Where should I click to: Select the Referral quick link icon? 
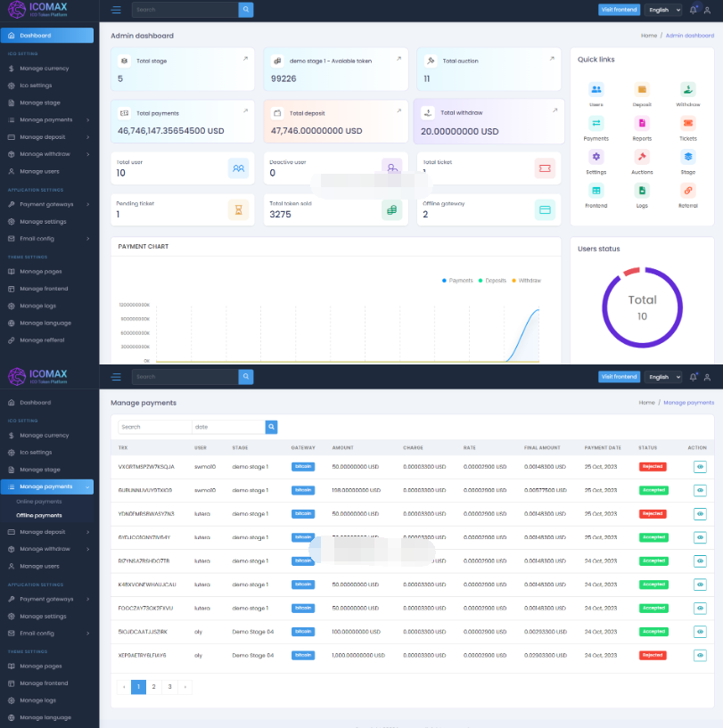[x=688, y=191]
